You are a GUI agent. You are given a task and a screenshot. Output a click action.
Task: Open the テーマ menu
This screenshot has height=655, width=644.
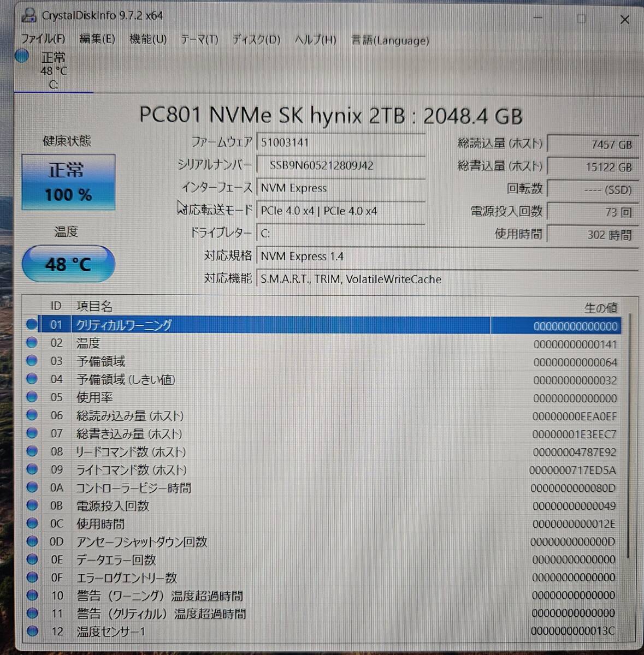coord(199,39)
